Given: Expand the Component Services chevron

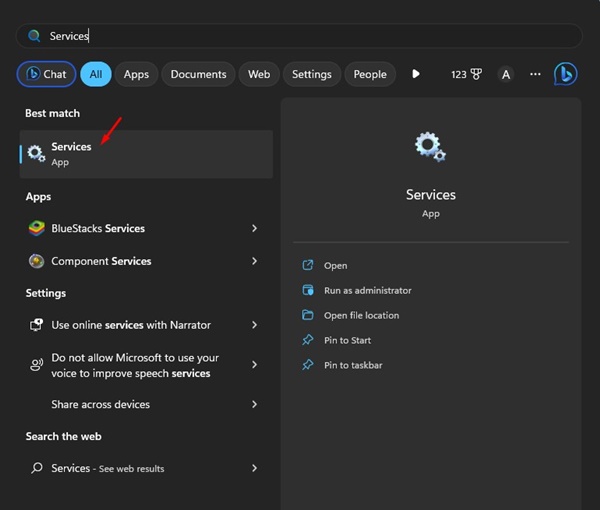Looking at the screenshot, I should pyautogui.click(x=254, y=261).
